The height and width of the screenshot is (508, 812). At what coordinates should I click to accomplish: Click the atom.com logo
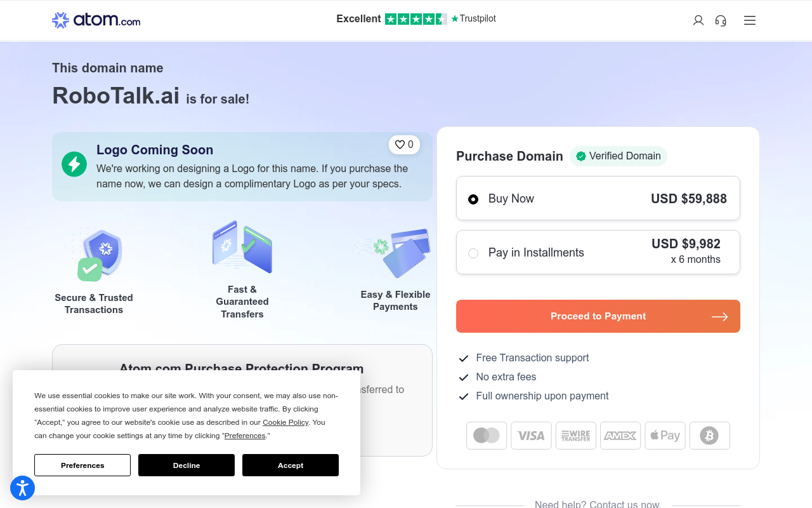96,20
